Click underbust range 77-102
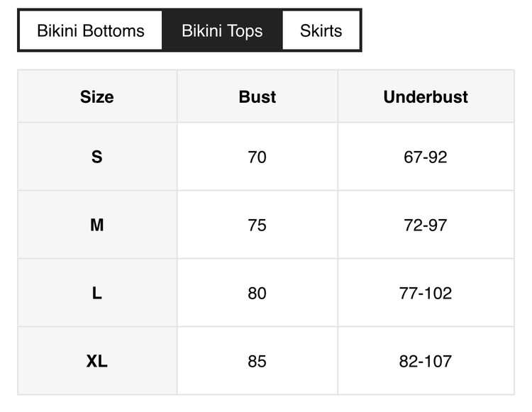This screenshot has height=412, width=532. 426,293
